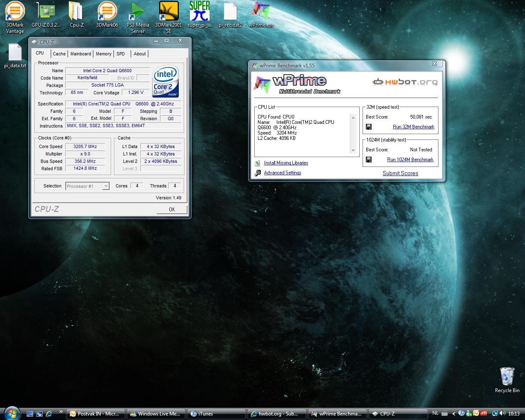This screenshot has width=525, height=420.
Task: Click the Bus Speed value 356.2 MHz
Action: click(85, 161)
